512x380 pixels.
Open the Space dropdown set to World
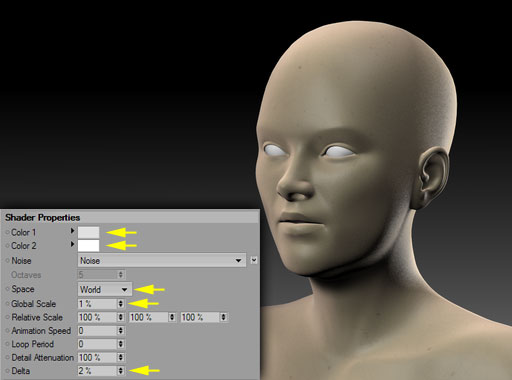(105, 289)
